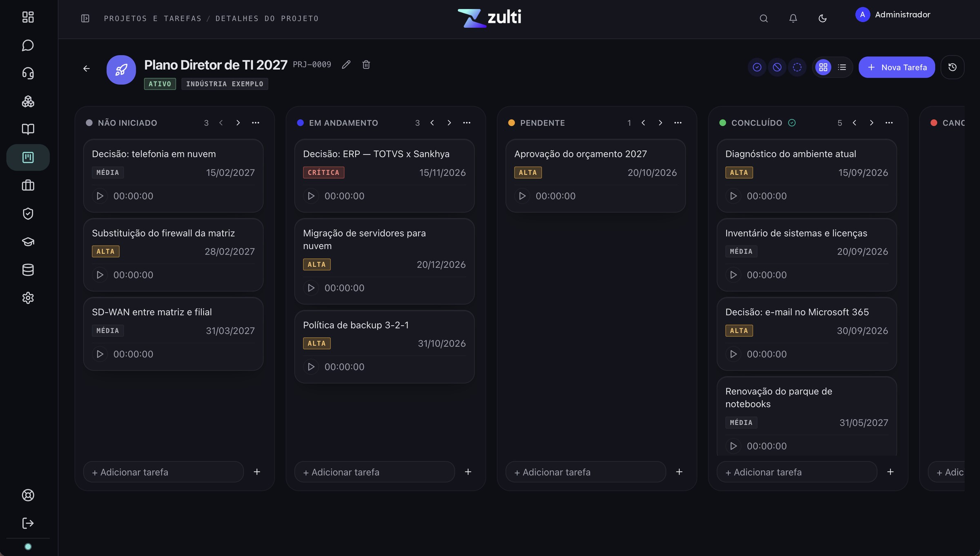This screenshot has width=980, height=556.
Task: Open the shield security sidebar icon
Action: [28, 214]
